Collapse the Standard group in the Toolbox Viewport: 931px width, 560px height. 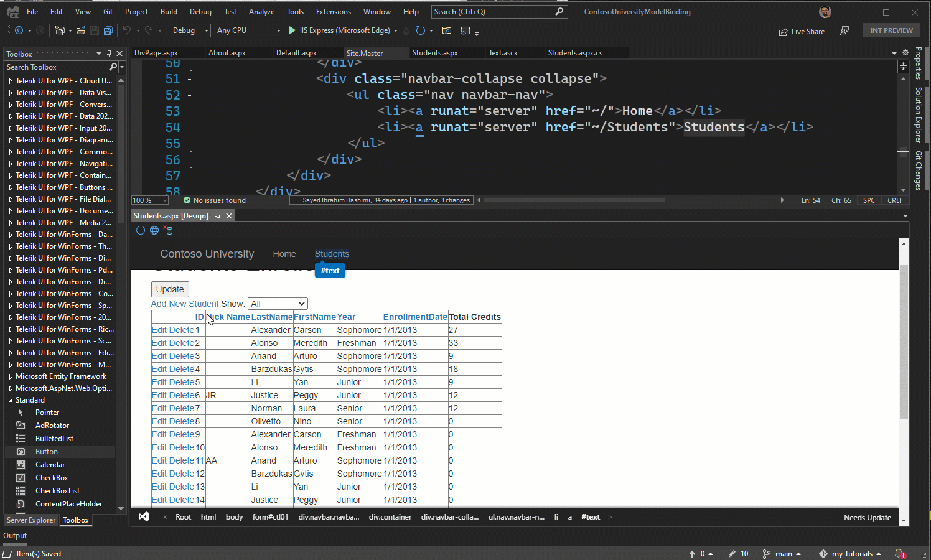tap(10, 399)
